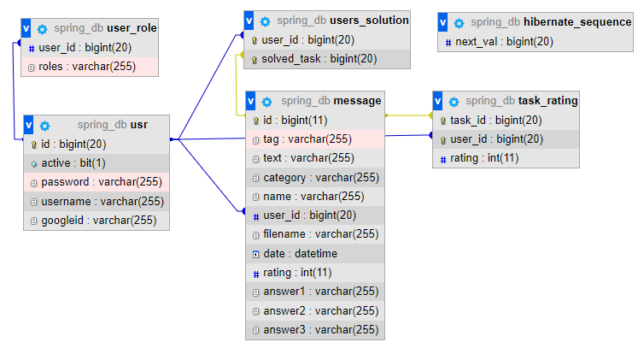Select 'password : varchar(255)' row
644x348 pixels.
pyautogui.click(x=97, y=182)
